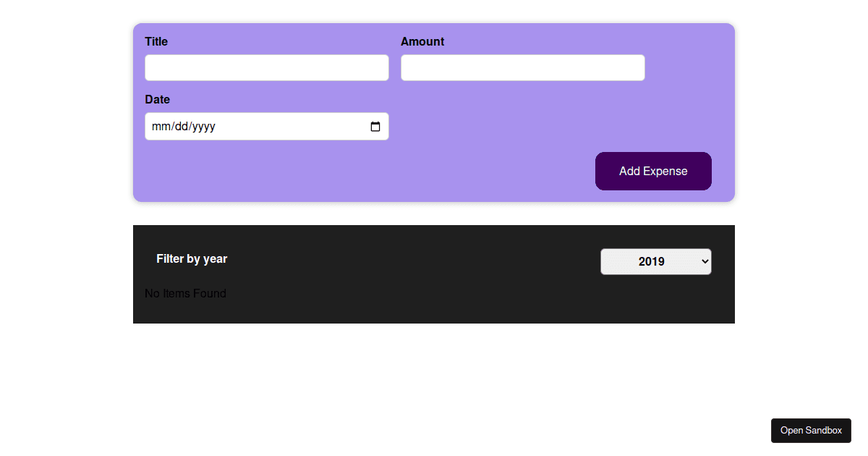Open the calendar picker icon in Date field

click(375, 127)
